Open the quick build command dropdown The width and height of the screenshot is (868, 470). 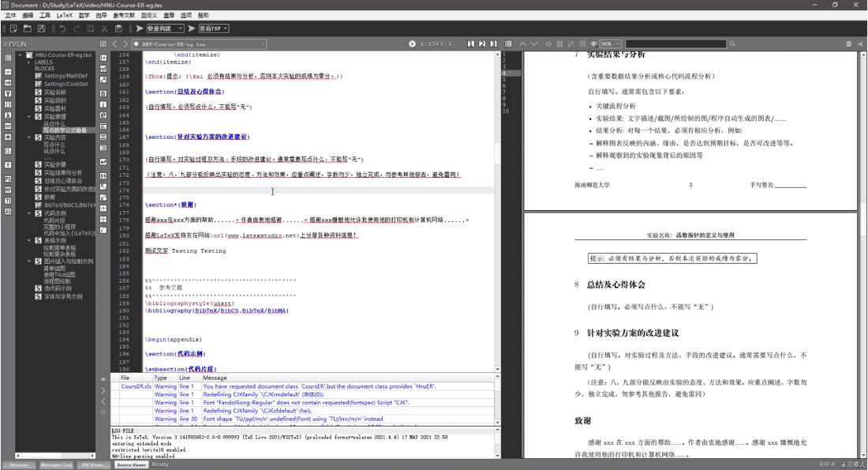click(165, 28)
